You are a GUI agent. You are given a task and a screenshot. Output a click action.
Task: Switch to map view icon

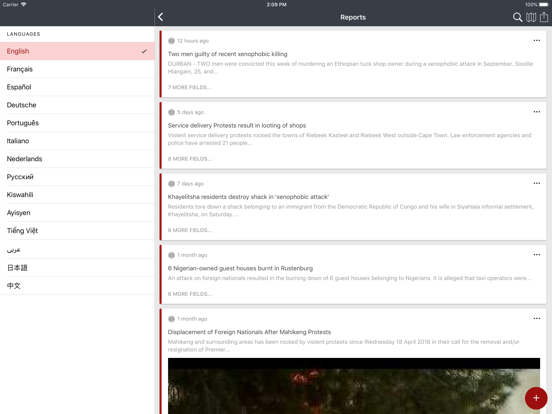531,17
